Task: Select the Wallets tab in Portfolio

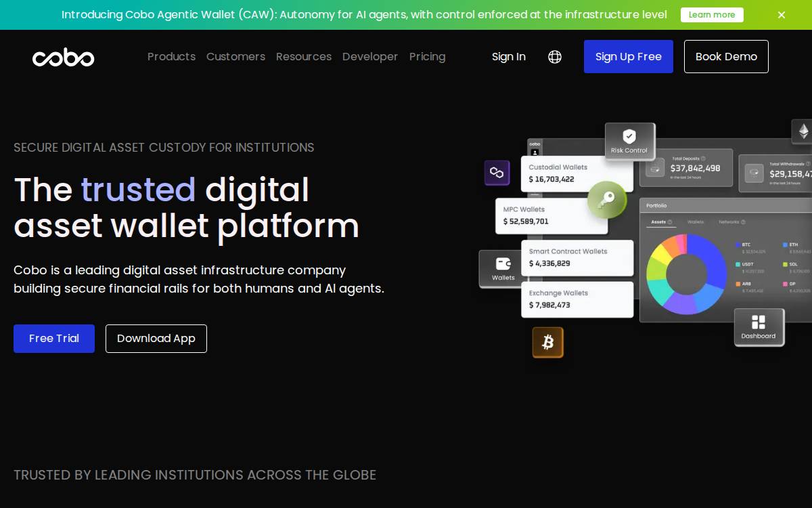Action: tap(696, 222)
